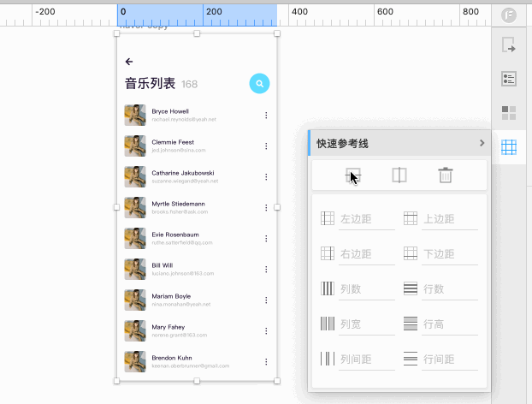
Task: Open more options for Brendon Kuhn
Action: 266,362
